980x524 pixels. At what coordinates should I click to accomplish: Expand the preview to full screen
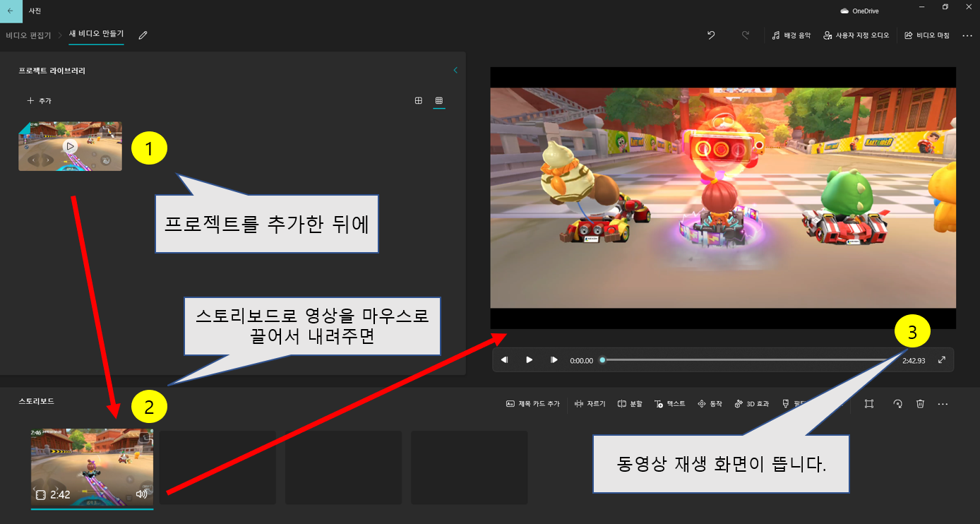tap(941, 360)
